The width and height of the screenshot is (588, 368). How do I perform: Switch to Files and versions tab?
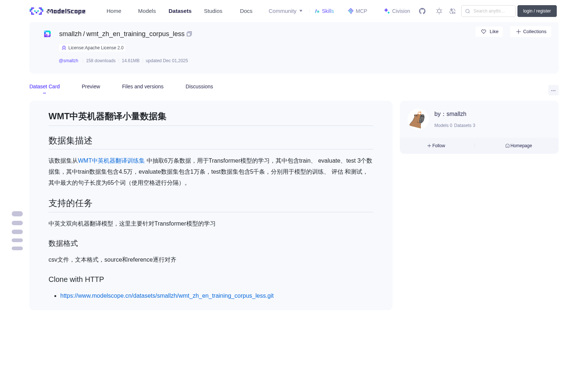pyautogui.click(x=143, y=86)
